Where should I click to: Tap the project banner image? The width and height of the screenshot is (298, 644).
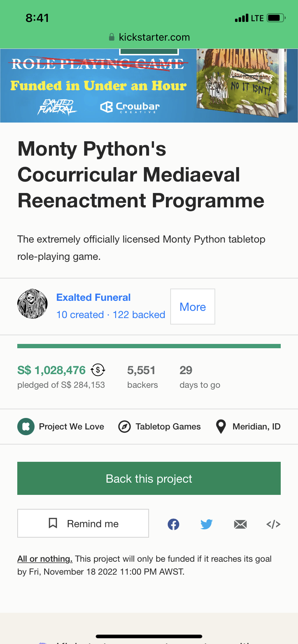coord(149,86)
